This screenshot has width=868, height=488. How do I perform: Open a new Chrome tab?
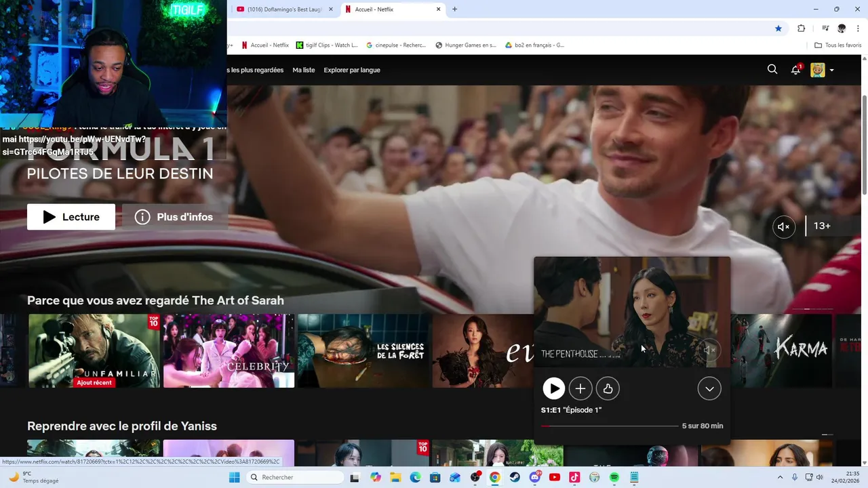454,9
